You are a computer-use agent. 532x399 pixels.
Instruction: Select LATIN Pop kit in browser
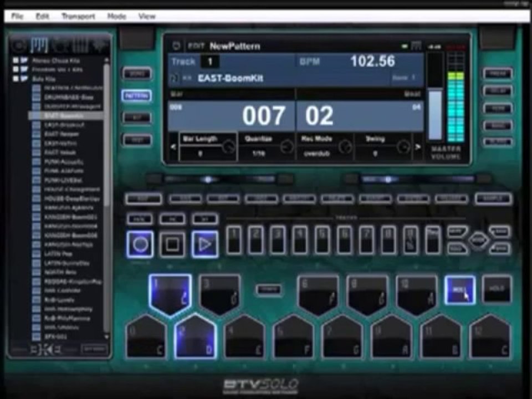coord(58,254)
